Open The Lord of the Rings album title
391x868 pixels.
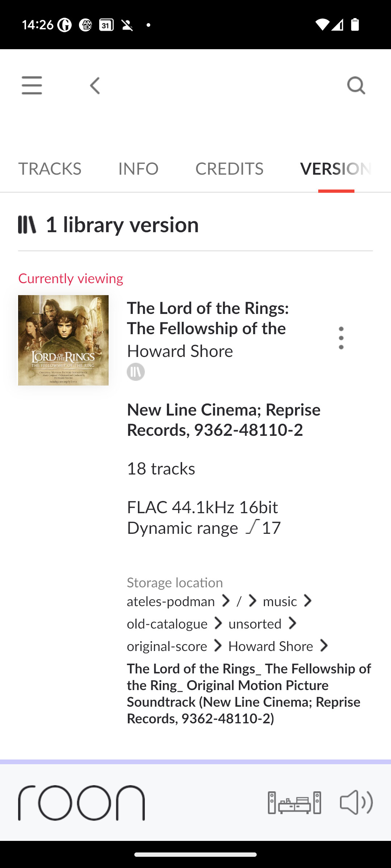[208, 318]
